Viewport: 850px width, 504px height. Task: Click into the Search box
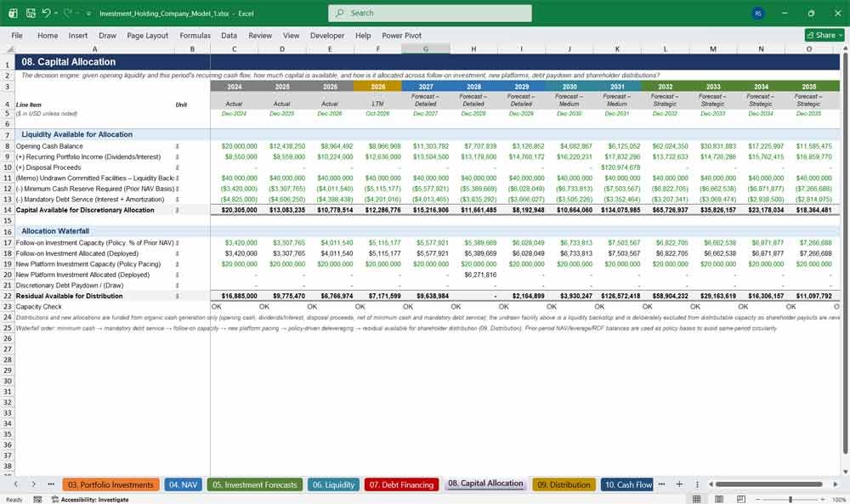[x=430, y=13]
